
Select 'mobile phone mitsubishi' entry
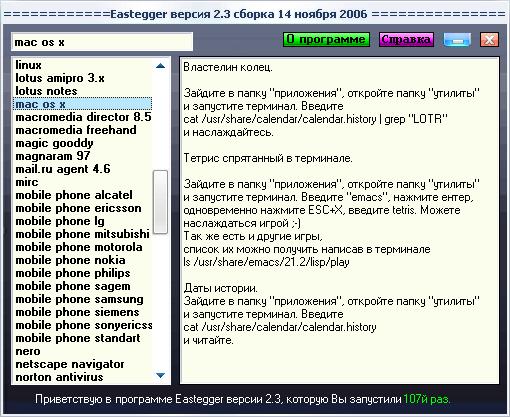pos(82,234)
